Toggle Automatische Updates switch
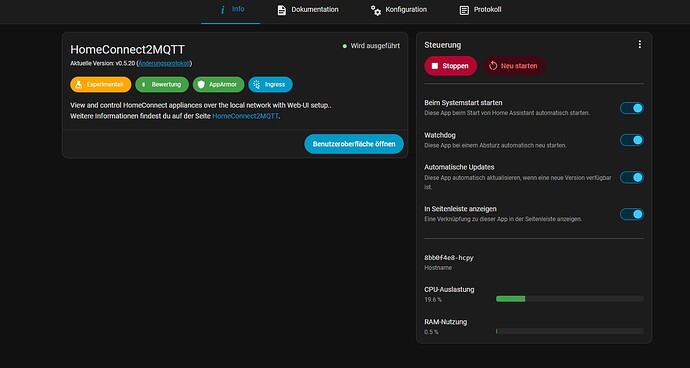 pyautogui.click(x=632, y=177)
